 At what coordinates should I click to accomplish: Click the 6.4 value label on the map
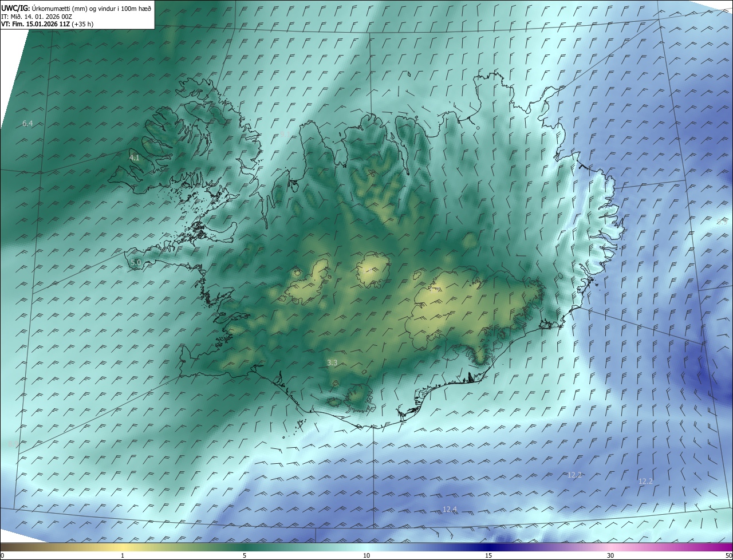(27, 123)
